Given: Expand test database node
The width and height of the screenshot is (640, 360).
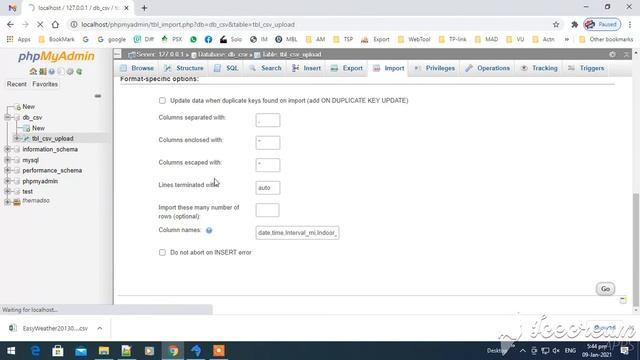Looking at the screenshot, I should 7,191.
